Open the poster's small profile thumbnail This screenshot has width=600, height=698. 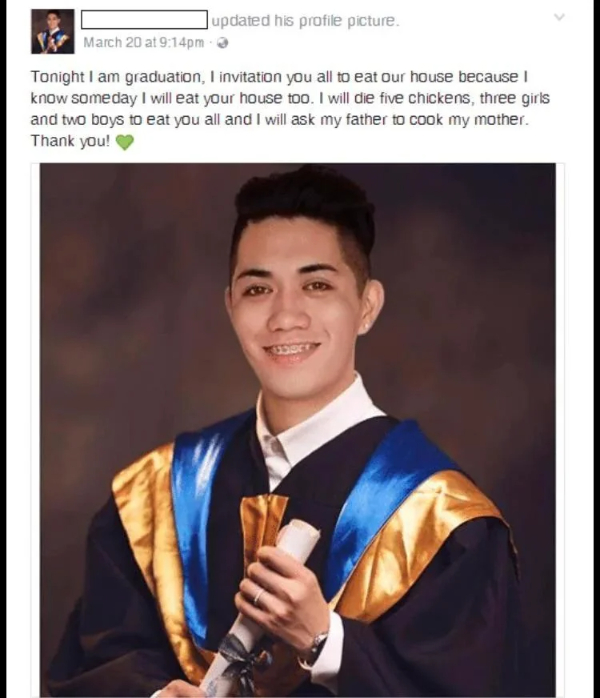coord(53,31)
